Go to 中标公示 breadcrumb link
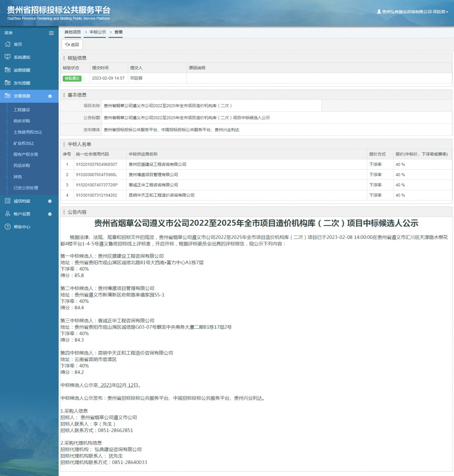Viewport: 454px width, 476px height. [98, 32]
